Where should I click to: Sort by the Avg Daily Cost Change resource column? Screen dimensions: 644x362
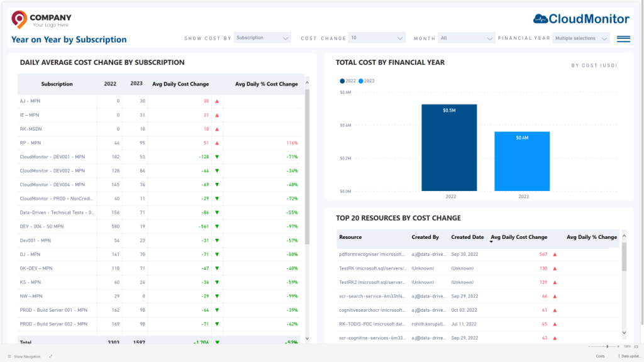(519, 237)
